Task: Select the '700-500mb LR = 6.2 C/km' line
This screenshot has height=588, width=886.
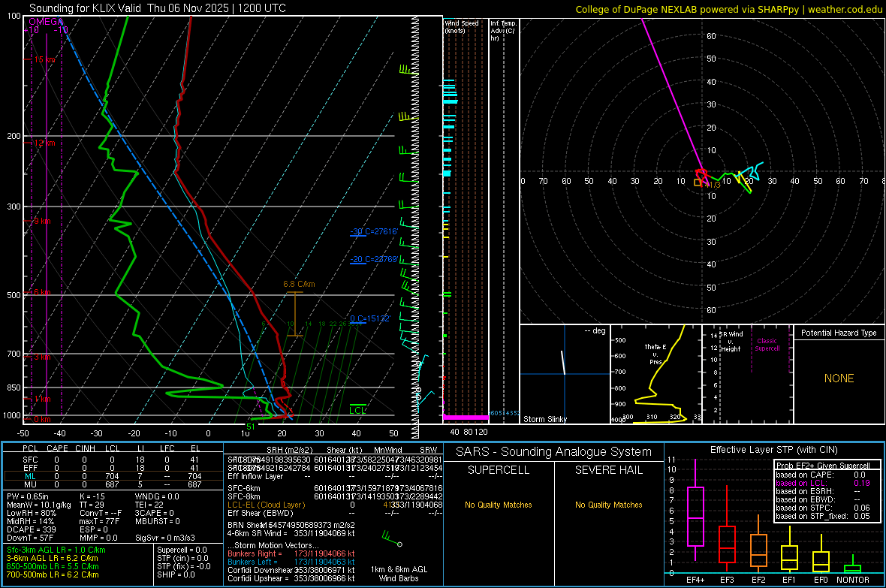Action: click(53, 574)
